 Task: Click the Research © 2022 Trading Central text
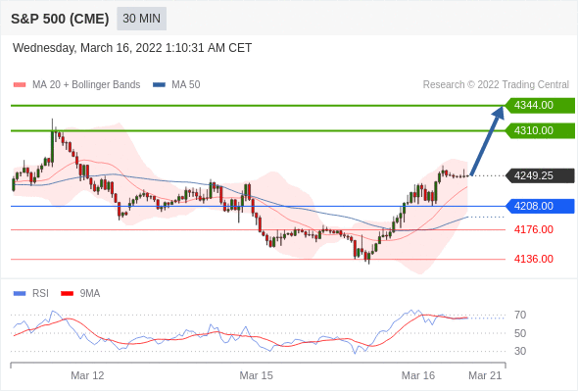(x=496, y=85)
